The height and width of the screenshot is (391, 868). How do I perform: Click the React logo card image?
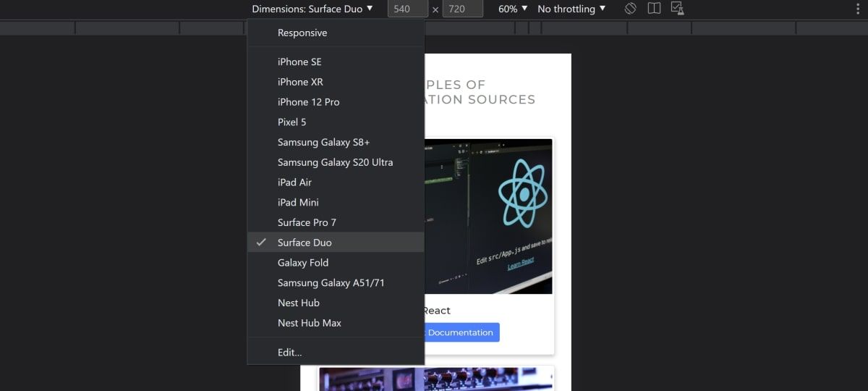coord(488,216)
